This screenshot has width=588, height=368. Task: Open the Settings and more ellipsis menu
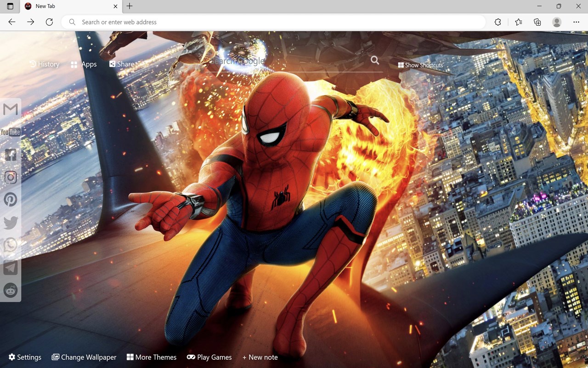[577, 22]
